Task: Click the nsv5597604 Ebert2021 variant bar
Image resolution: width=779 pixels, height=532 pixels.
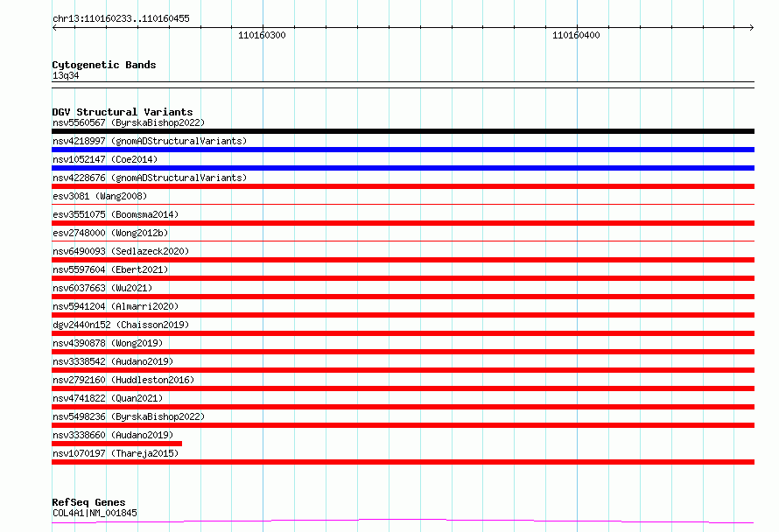Action: (x=403, y=278)
